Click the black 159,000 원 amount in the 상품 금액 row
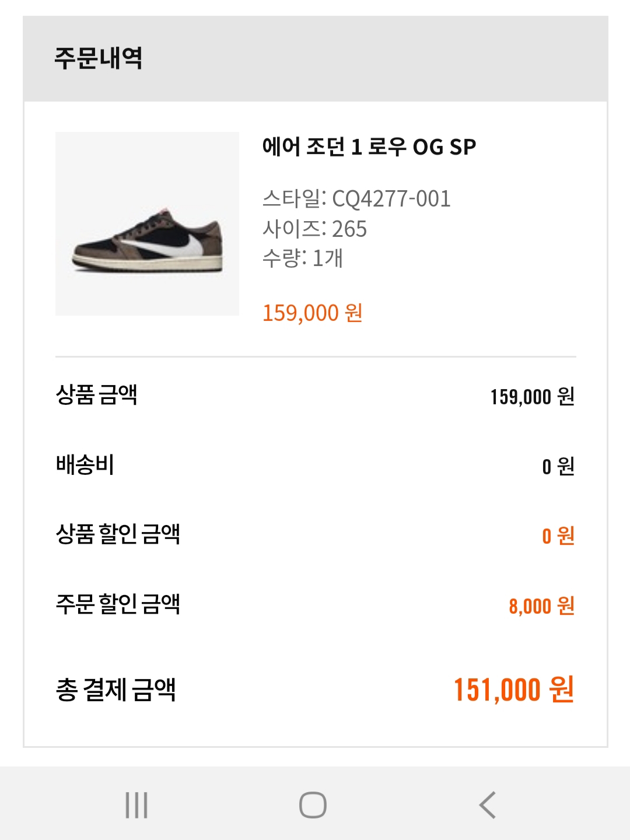The width and height of the screenshot is (630, 840). coord(532,397)
